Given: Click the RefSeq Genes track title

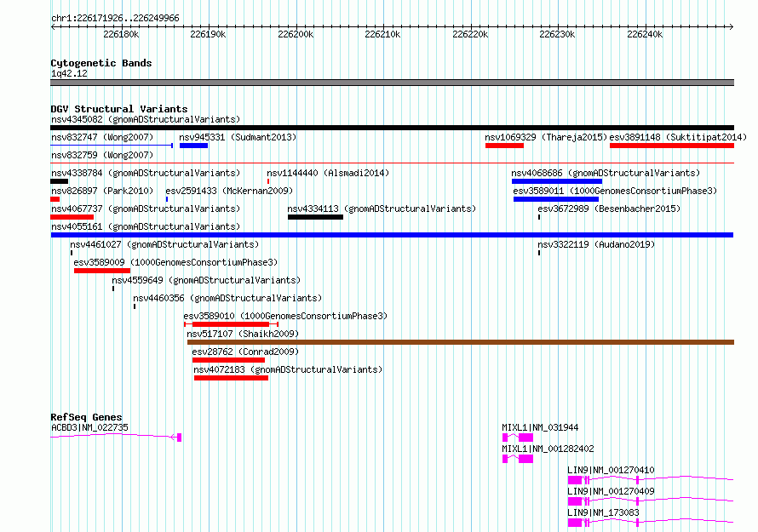Looking at the screenshot, I should 86,417.
